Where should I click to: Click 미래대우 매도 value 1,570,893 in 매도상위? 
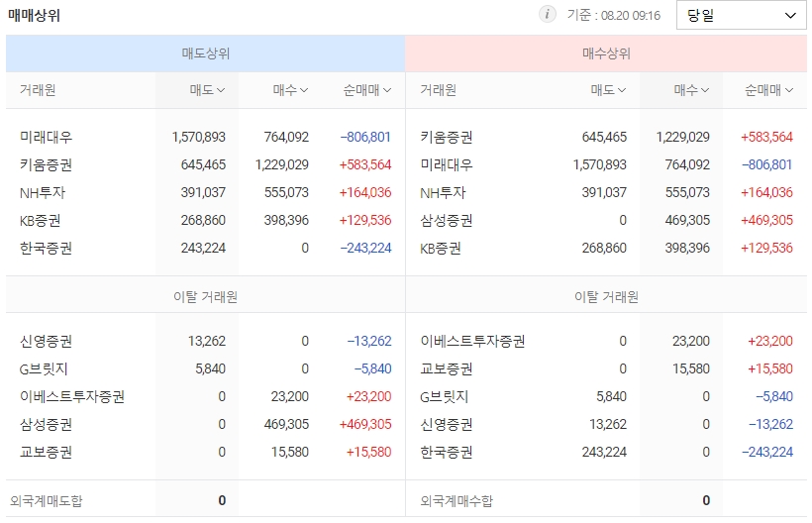tap(199, 137)
